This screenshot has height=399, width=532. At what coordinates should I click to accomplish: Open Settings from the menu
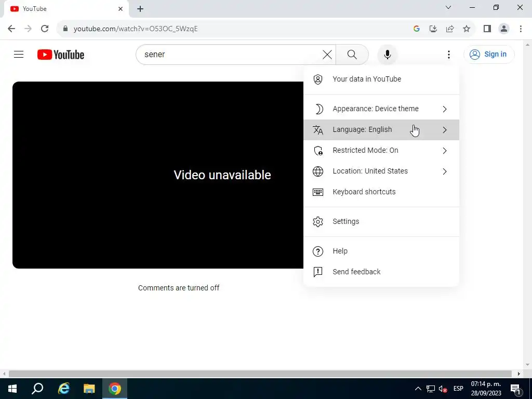pyautogui.click(x=381, y=221)
